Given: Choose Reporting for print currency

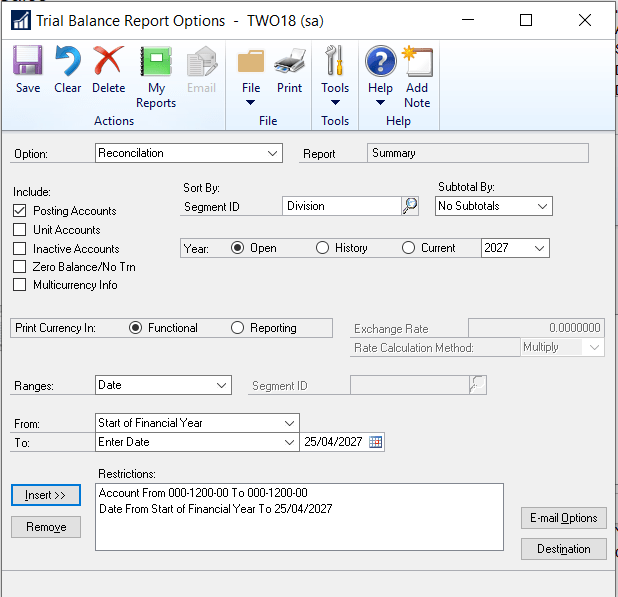Looking at the screenshot, I should 238,328.
